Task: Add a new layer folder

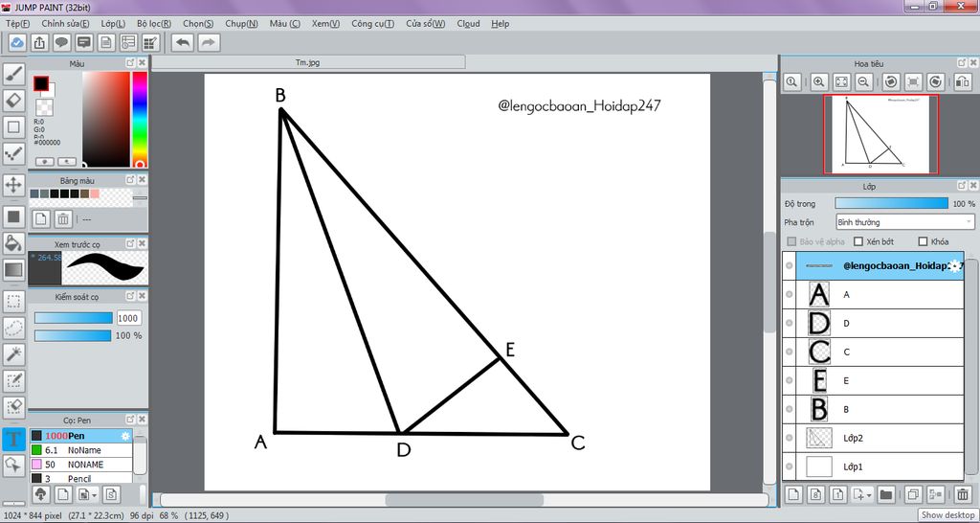Action: [x=885, y=494]
